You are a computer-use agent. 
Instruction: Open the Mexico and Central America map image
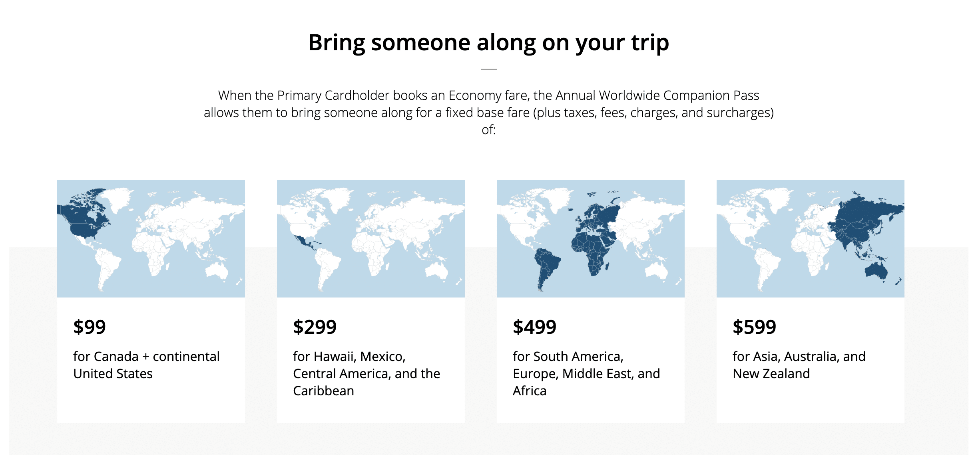pos(370,238)
